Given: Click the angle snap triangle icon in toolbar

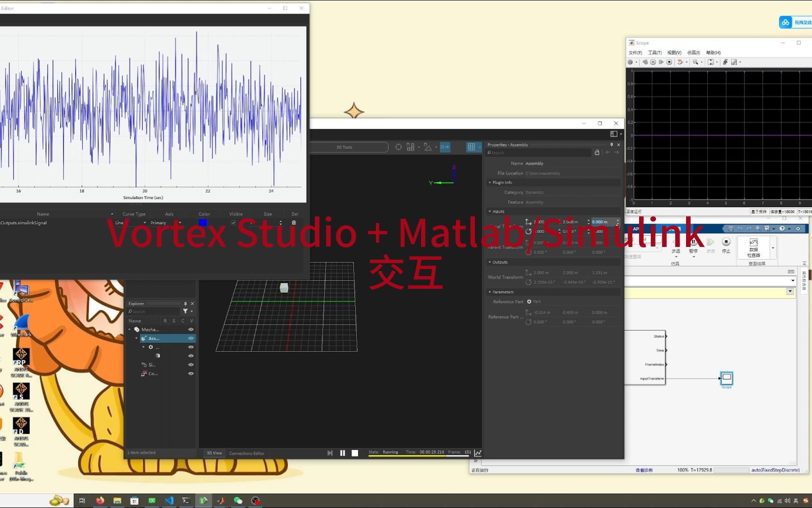Looking at the screenshot, I should [428, 147].
